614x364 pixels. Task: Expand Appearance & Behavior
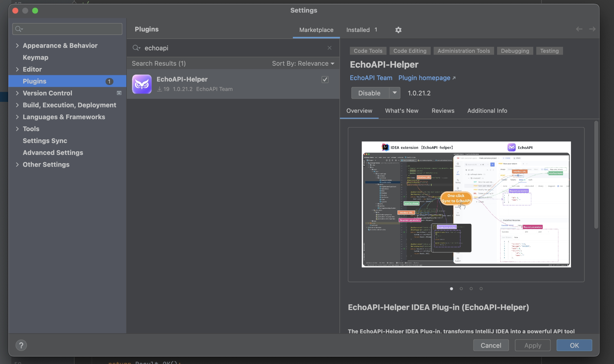click(x=17, y=45)
